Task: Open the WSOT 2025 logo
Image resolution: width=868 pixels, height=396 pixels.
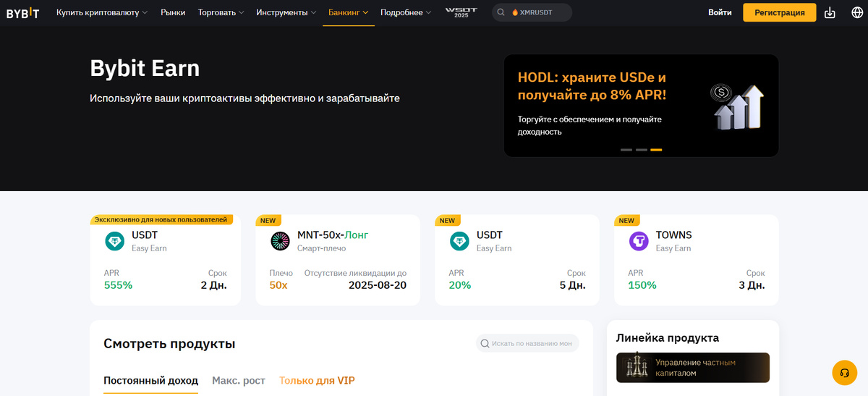Action: tap(461, 12)
